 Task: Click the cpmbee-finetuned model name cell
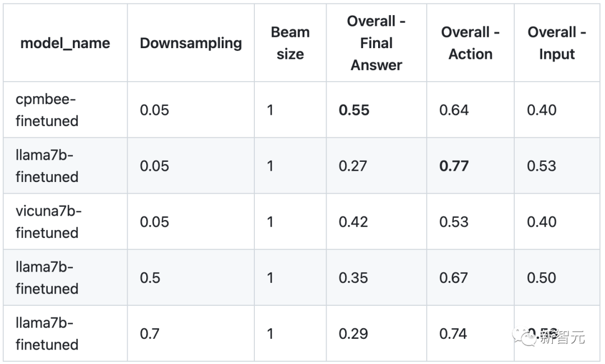[47, 110]
